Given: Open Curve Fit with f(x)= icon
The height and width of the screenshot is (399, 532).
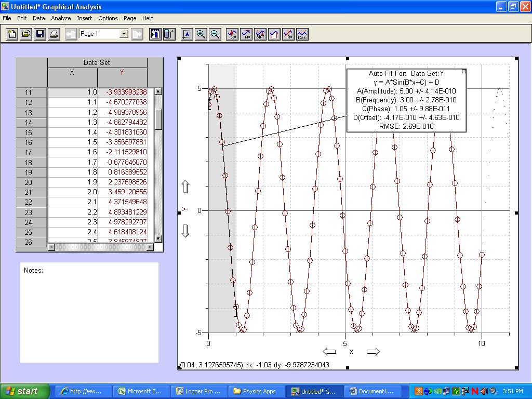Looking at the screenshot, I should click(302, 34).
